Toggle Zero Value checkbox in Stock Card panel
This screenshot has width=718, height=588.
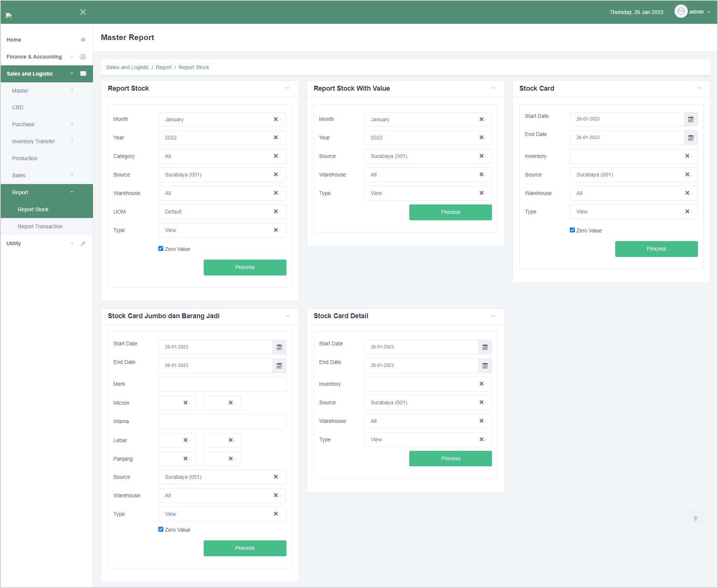[x=572, y=230]
